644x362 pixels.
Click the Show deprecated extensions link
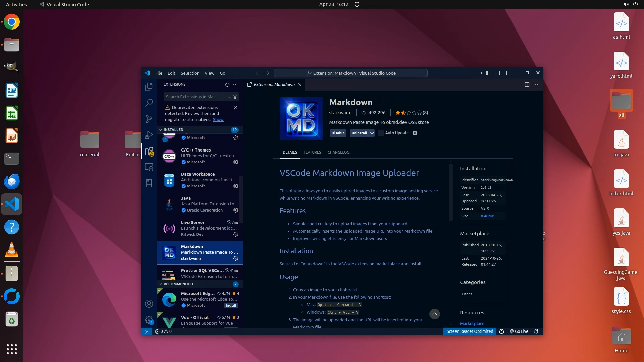(x=218, y=120)
